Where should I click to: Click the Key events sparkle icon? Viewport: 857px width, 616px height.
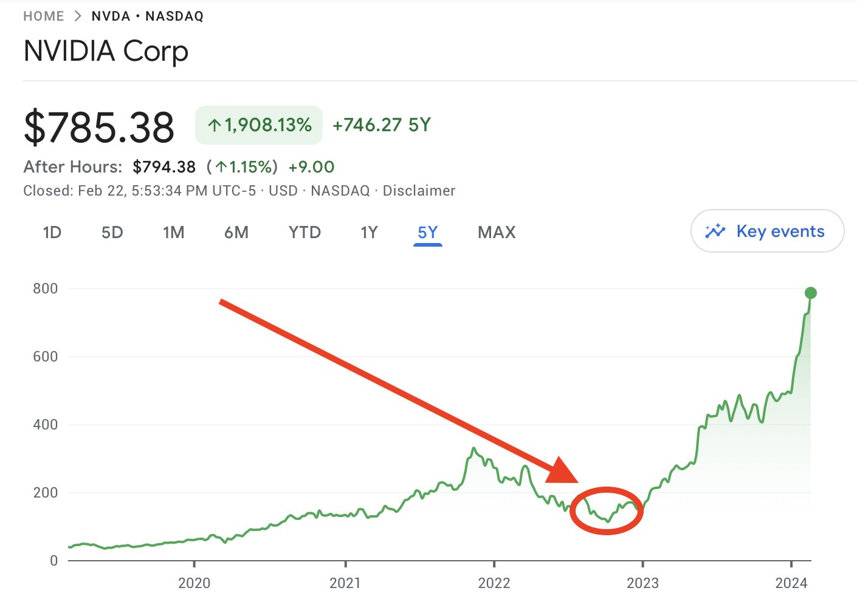(715, 231)
